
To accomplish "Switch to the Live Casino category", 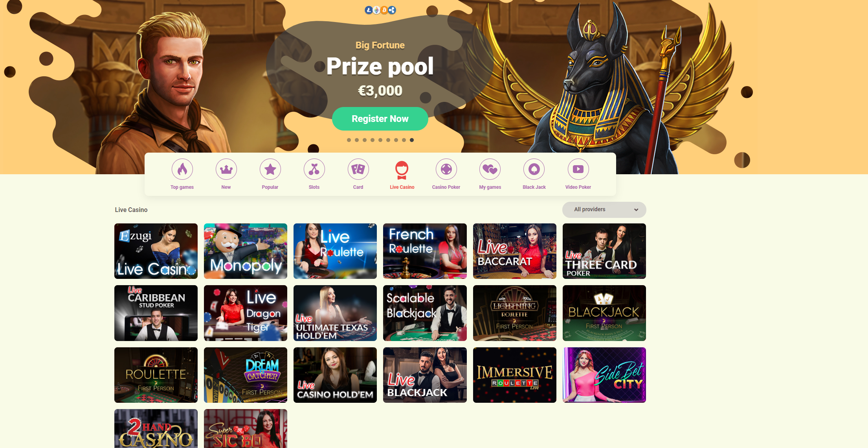I will pos(402,175).
